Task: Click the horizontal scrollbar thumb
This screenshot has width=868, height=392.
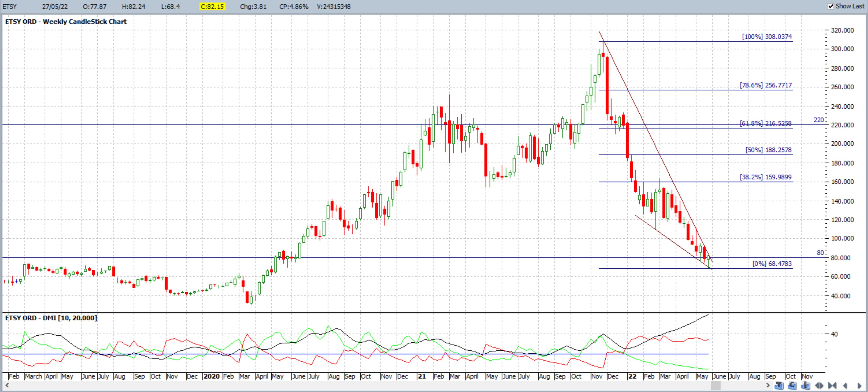Action: pos(716,385)
